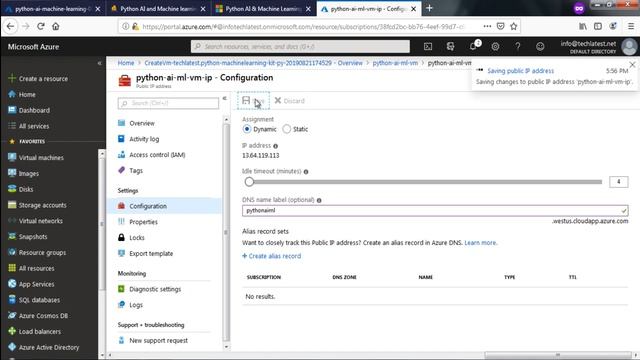Open help question mark icon
Screen dimensions: 640x360
(x=518, y=47)
